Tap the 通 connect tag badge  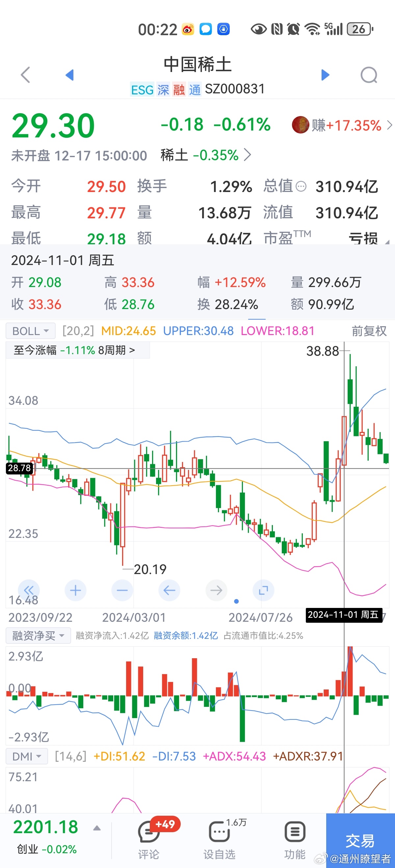pyautogui.click(x=195, y=90)
